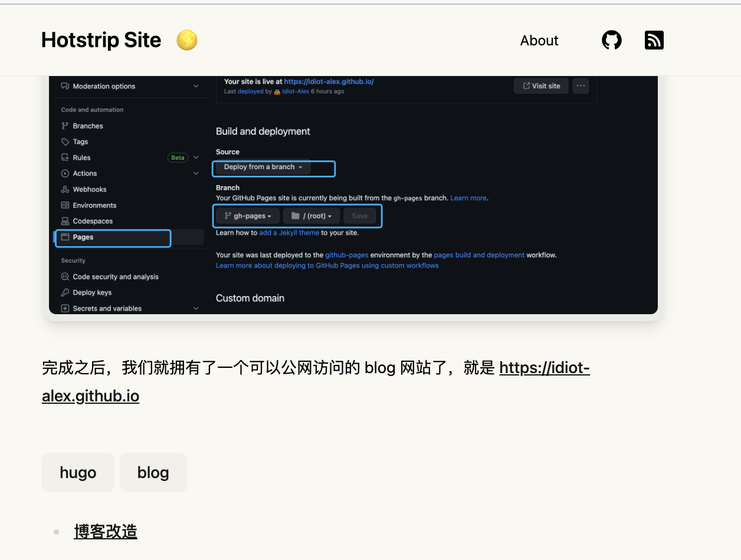The height and width of the screenshot is (560, 741).
Task: Select the hugo tag
Action: pyautogui.click(x=78, y=472)
